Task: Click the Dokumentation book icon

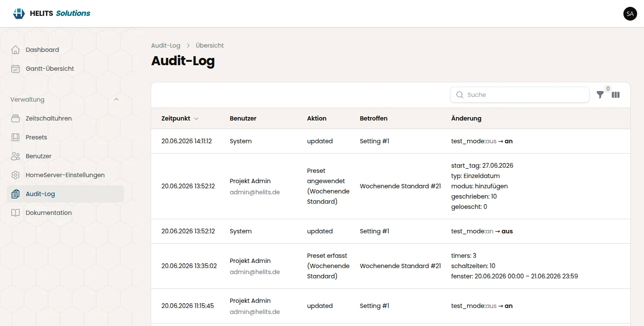Action: (15, 213)
